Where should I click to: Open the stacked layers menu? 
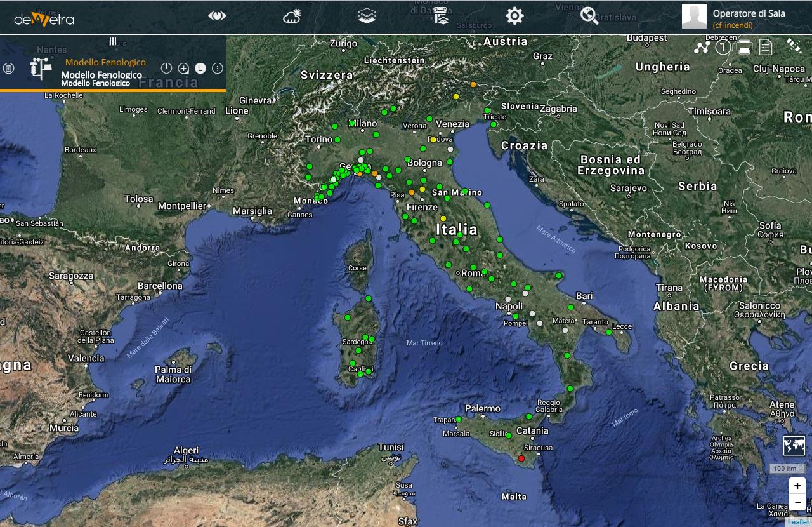(x=367, y=16)
